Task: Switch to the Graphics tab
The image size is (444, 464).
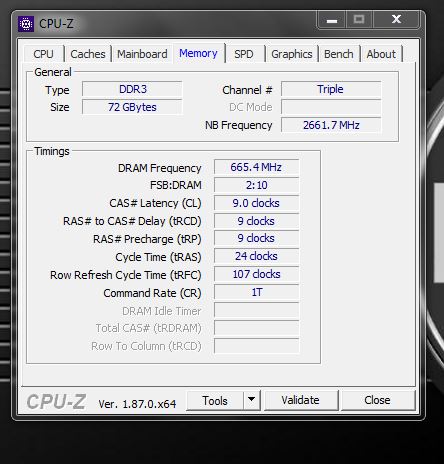Action: pyautogui.click(x=292, y=54)
